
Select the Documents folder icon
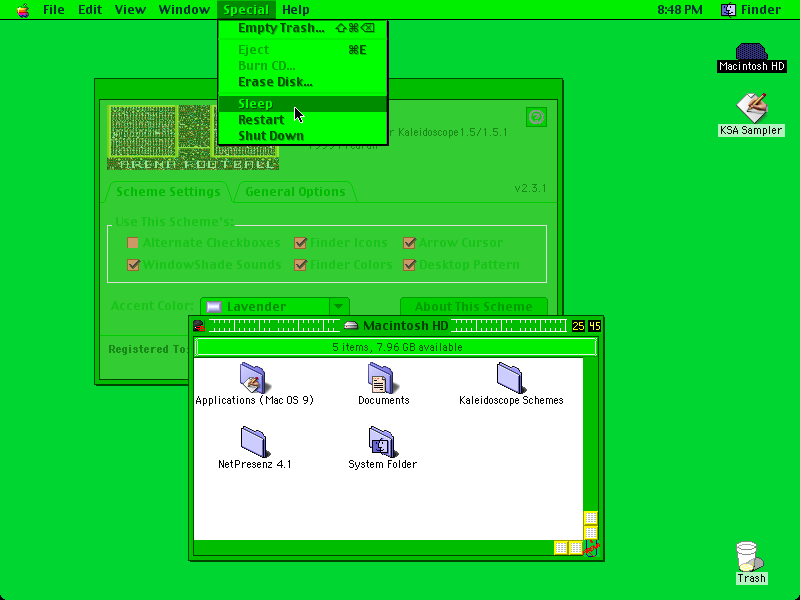point(381,378)
